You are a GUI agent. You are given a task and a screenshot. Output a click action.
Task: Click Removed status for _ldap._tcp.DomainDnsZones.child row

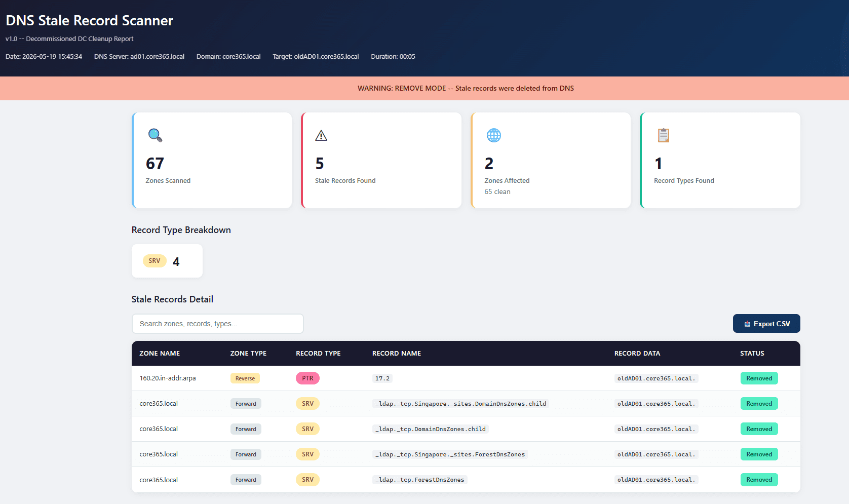click(759, 429)
